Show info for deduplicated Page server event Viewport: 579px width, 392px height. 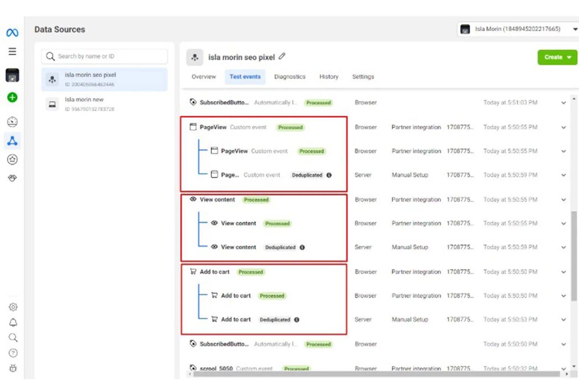pos(329,175)
